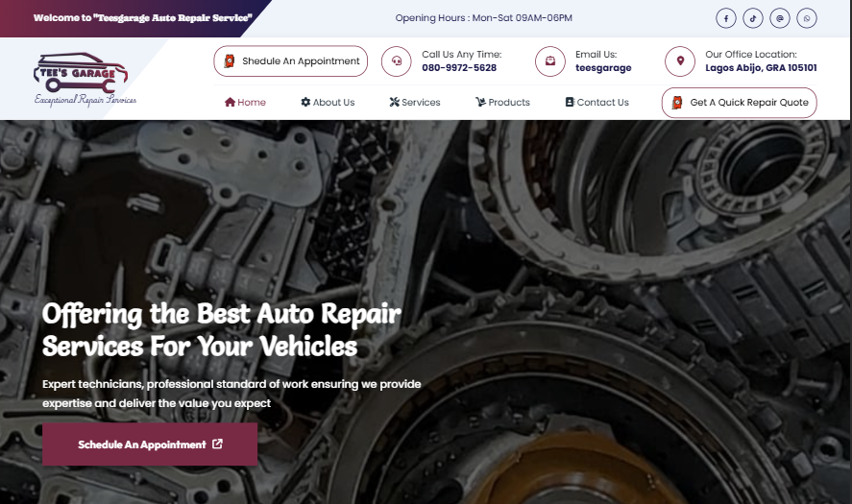Click the hero Schedule An Appointment button
Screen dimensions: 852x504
(x=150, y=444)
